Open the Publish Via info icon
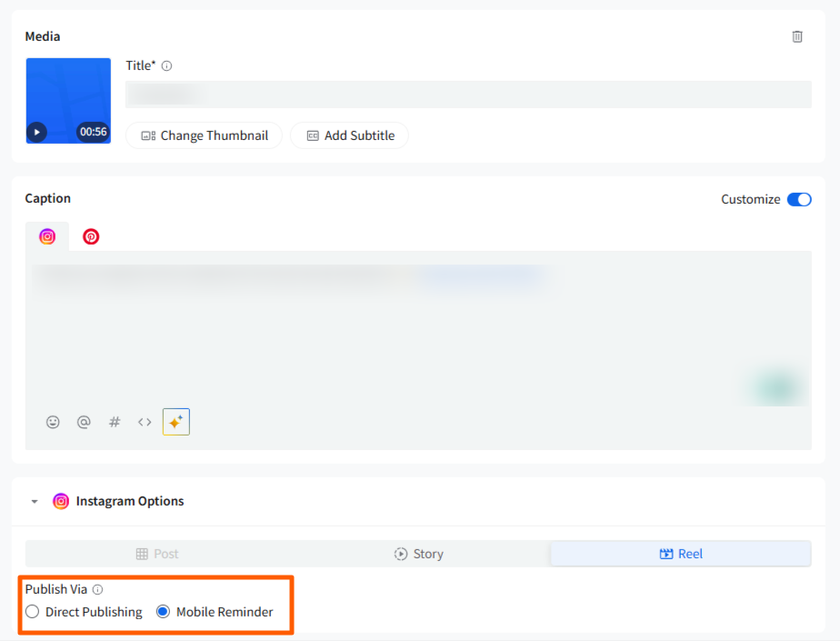The height and width of the screenshot is (641, 840). click(x=97, y=589)
